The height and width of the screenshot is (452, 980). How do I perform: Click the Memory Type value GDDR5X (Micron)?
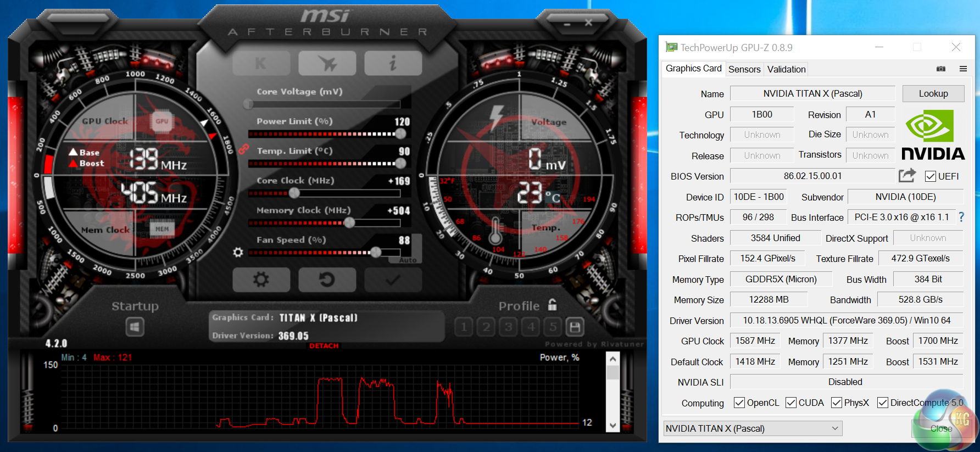pyautogui.click(x=781, y=279)
